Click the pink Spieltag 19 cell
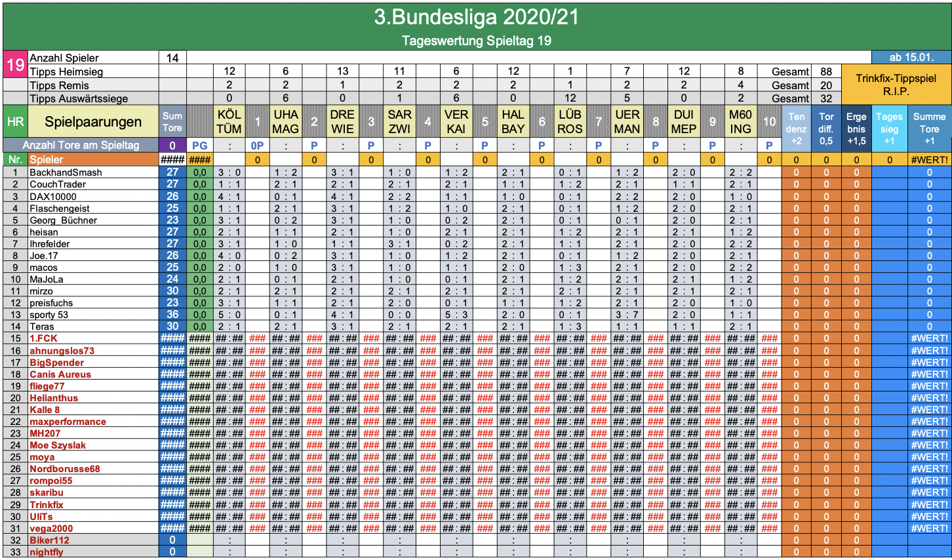Image resolution: width=952 pixels, height=560 pixels. coord(15,65)
